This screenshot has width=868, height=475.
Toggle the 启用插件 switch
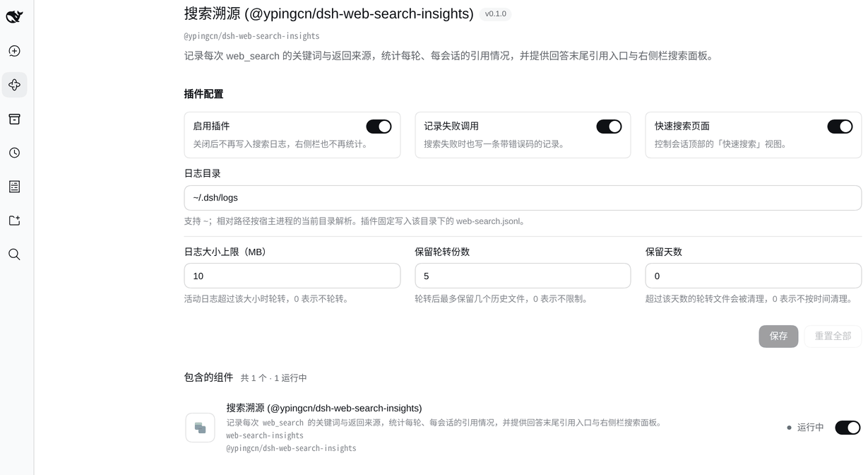pos(379,127)
